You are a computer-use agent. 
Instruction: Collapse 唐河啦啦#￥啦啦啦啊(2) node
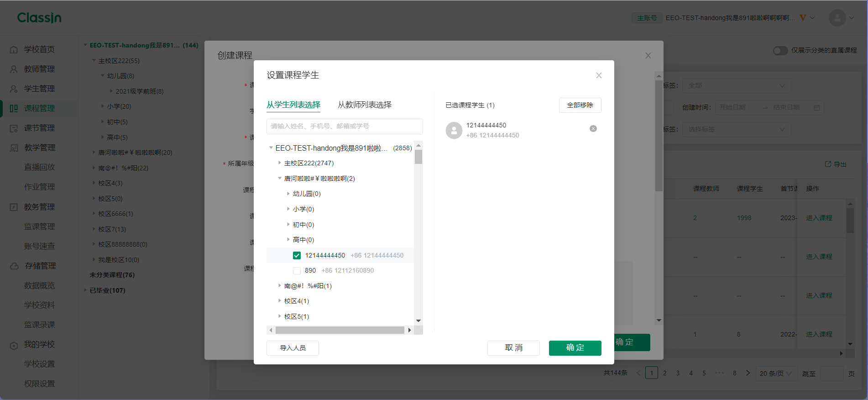point(280,179)
